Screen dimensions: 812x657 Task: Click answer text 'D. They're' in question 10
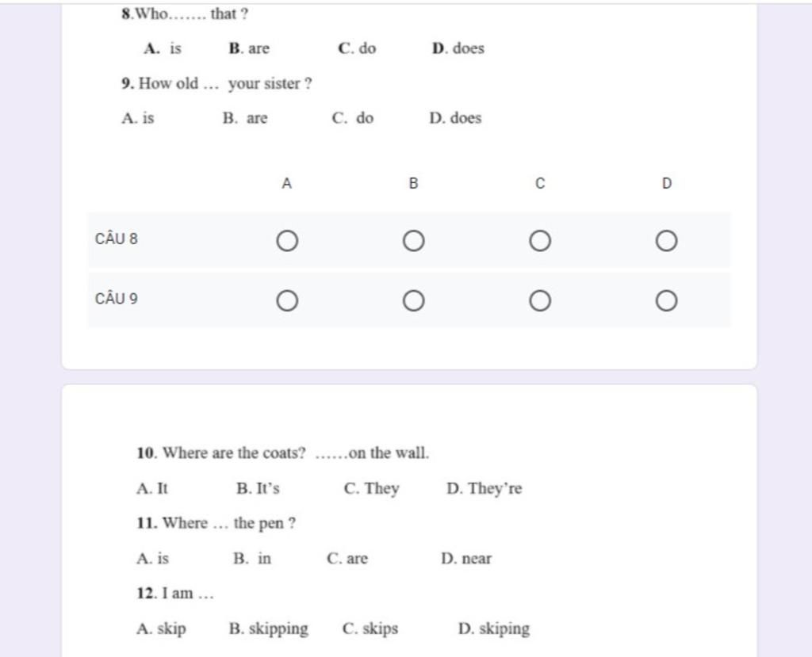(x=485, y=488)
